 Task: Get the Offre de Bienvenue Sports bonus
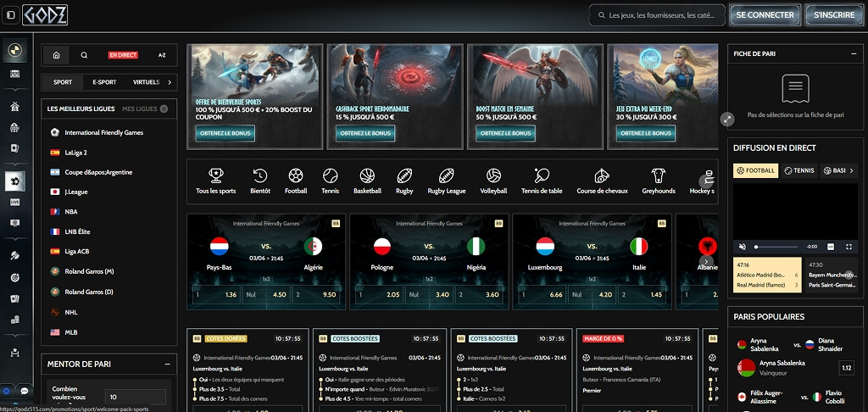[x=225, y=133]
